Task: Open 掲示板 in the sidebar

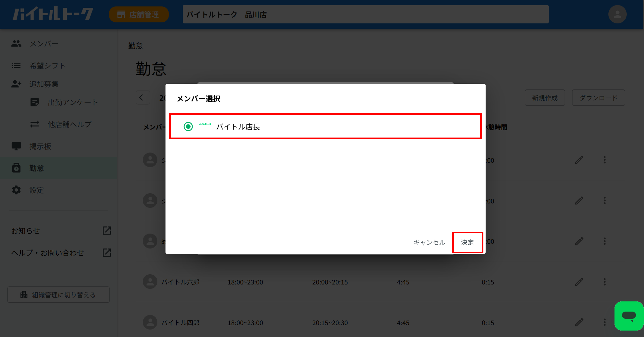Action: coord(58,146)
